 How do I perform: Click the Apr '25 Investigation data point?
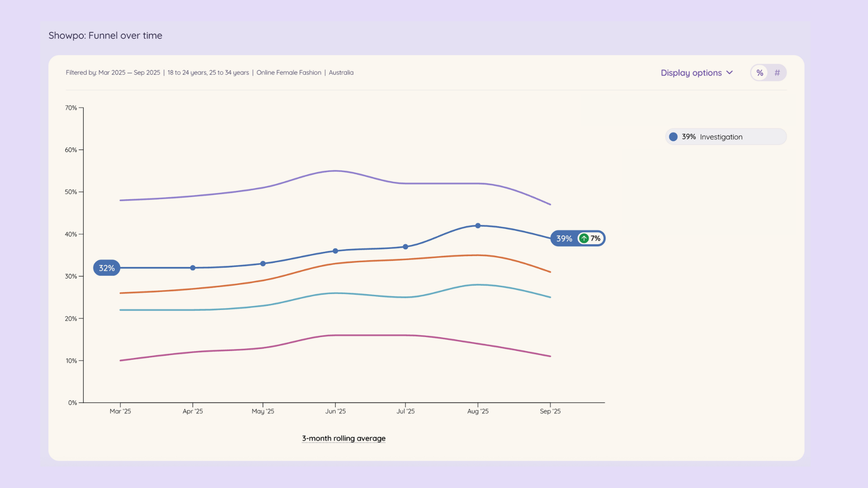[x=193, y=268]
